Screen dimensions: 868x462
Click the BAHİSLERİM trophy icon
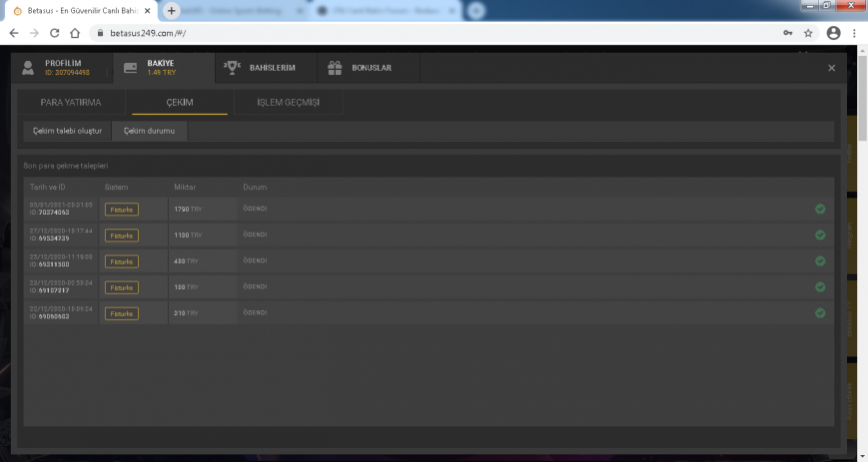coord(232,68)
